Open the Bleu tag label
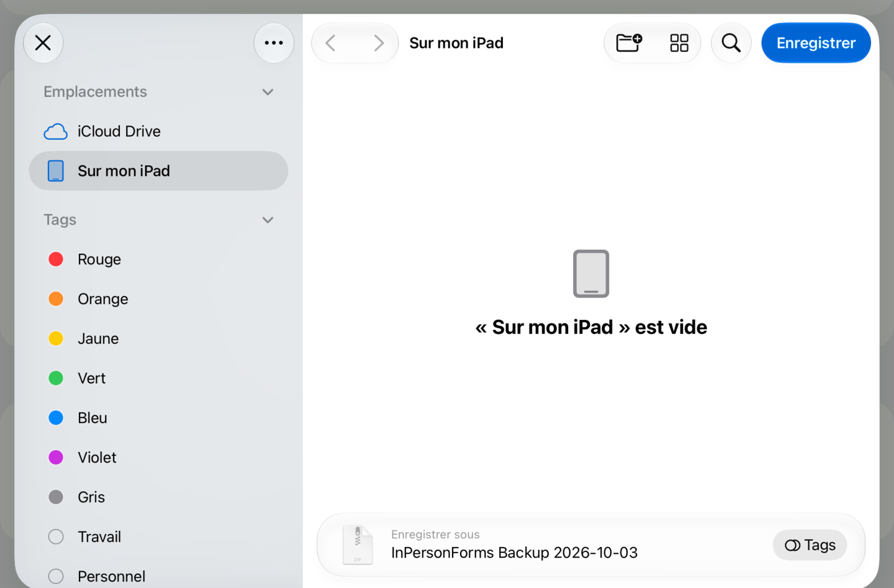Image resolution: width=894 pixels, height=588 pixels. pos(93,418)
